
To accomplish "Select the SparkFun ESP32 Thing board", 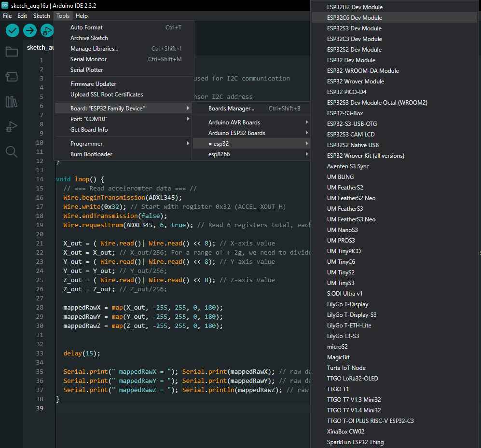I will click(355, 442).
